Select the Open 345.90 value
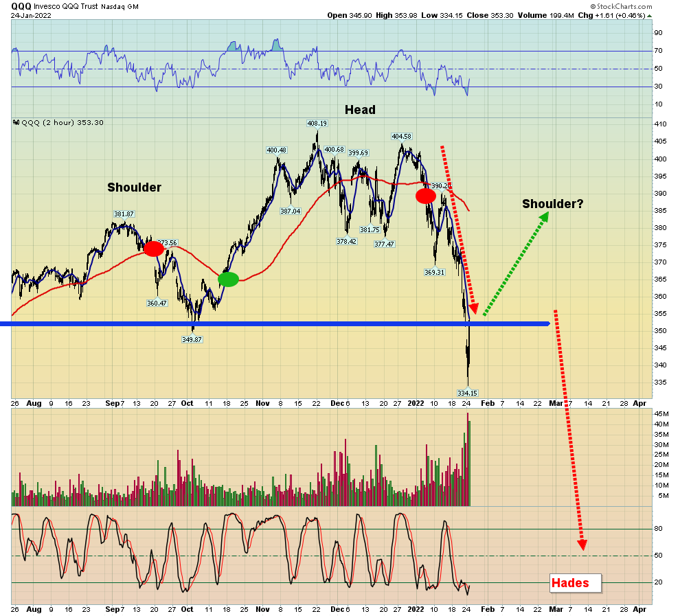This screenshot has height=616, width=680. pyautogui.click(x=350, y=15)
